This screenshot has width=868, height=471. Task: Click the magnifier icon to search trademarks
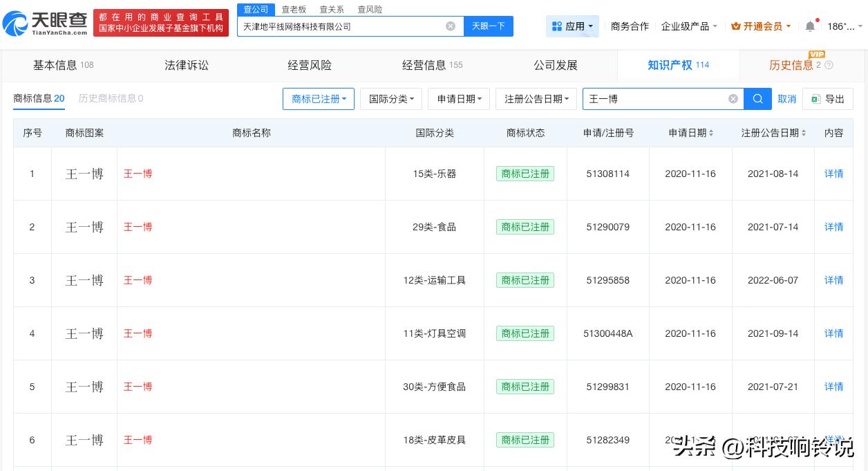[757, 99]
